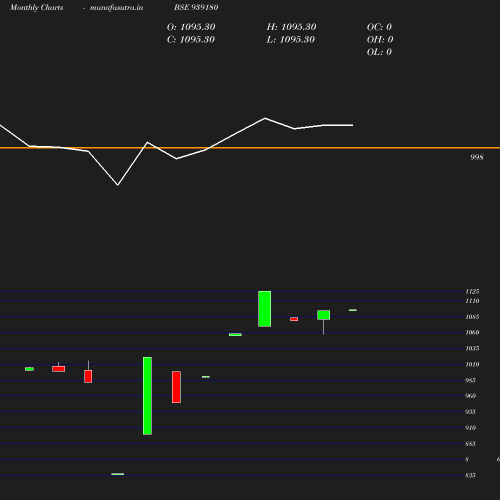Click the 1010 price axis label
500x500 pixels.
click(472, 364)
